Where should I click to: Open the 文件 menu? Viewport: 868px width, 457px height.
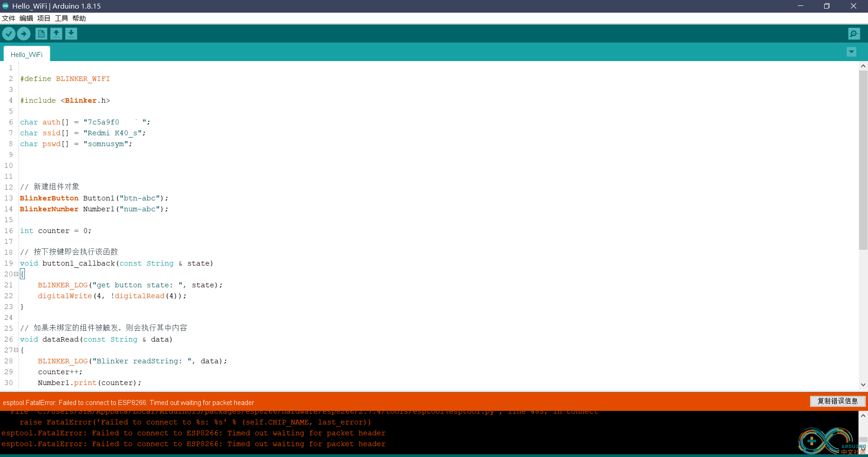point(9,19)
